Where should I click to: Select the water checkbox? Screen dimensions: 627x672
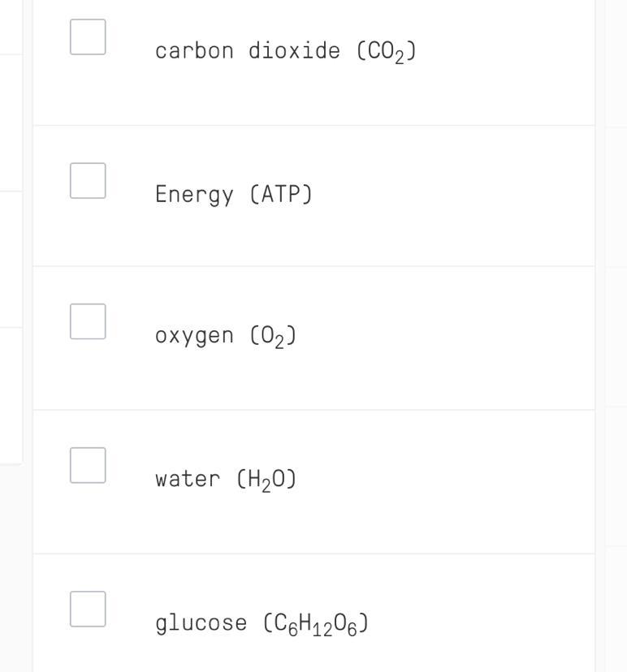point(88,465)
